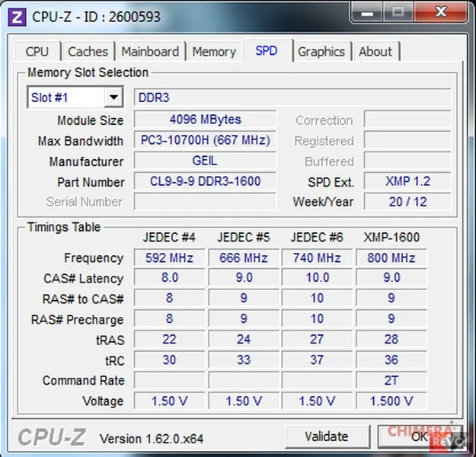Click the 666 MHz frequency cell
Viewport: 476px width, 457px height.
pos(244,257)
